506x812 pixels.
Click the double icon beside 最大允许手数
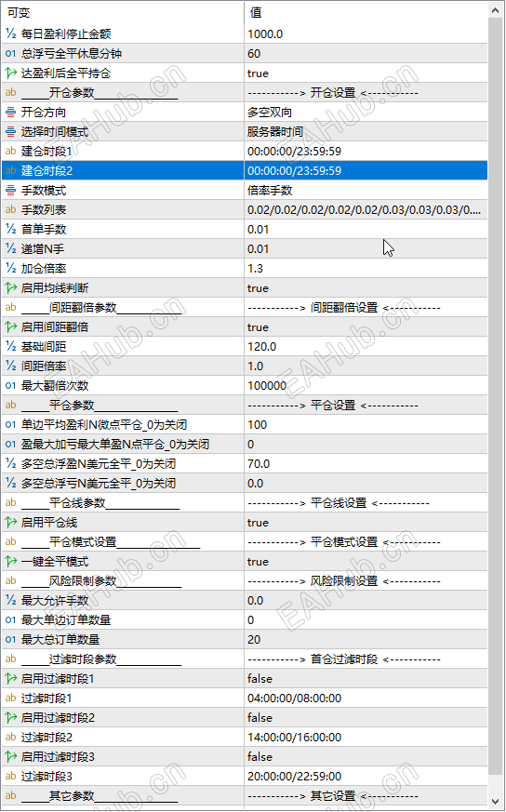10,600
